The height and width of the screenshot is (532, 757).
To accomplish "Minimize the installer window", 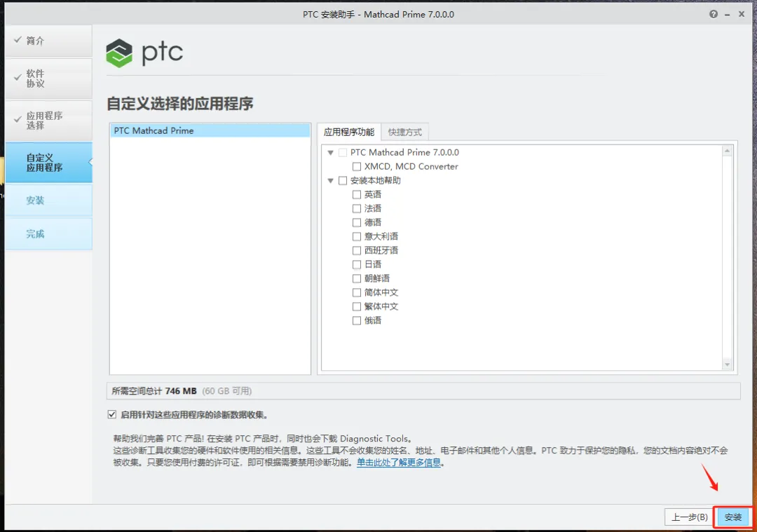I will pos(727,15).
